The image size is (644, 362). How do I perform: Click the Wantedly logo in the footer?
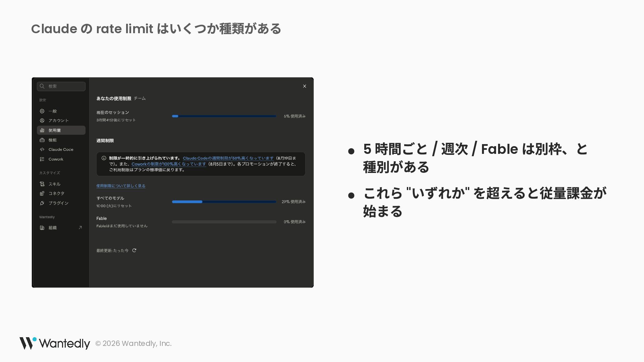pos(55,343)
